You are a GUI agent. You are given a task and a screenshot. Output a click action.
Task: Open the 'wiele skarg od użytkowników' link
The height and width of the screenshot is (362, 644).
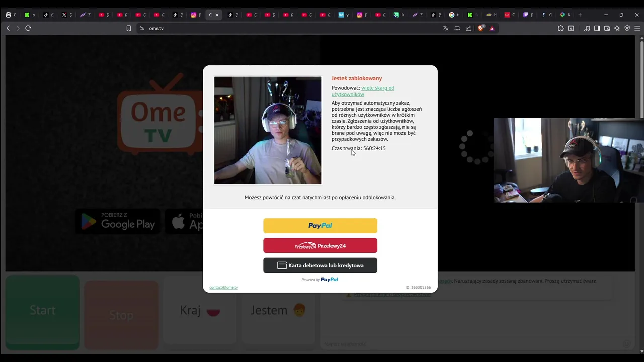[363, 91]
